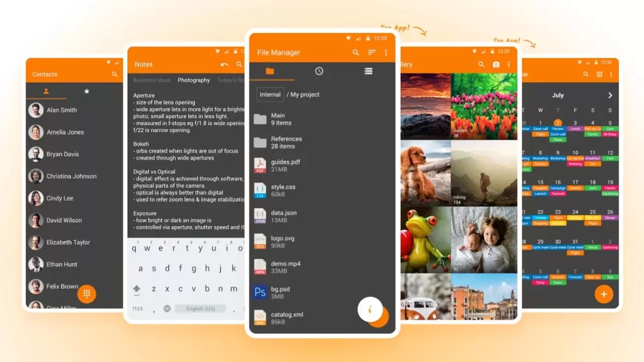Viewport: 644px width, 362px height.
Task: Select Contacts person tab
Action: tap(46, 91)
